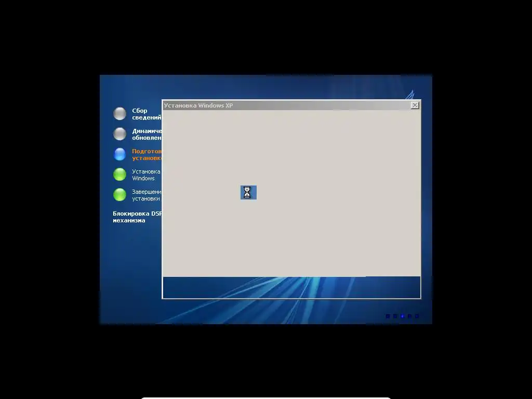
Task: Select the Установка Windows step text
Action: [146, 175]
